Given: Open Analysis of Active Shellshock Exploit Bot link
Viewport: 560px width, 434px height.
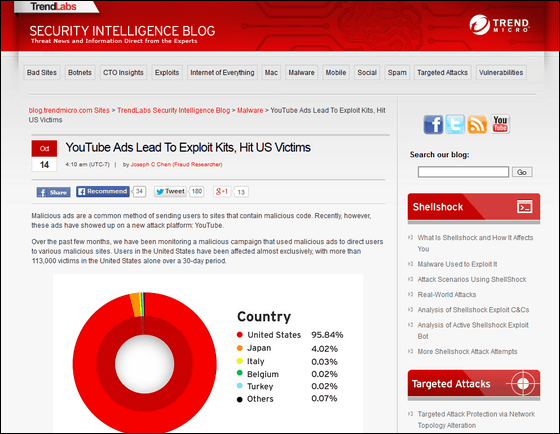Looking at the screenshot, I should click(473, 330).
